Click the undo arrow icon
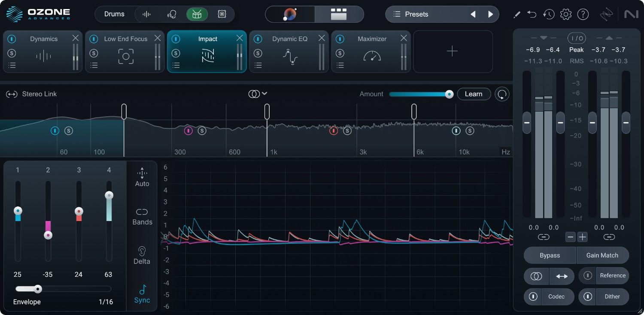This screenshot has height=315, width=644. click(532, 14)
